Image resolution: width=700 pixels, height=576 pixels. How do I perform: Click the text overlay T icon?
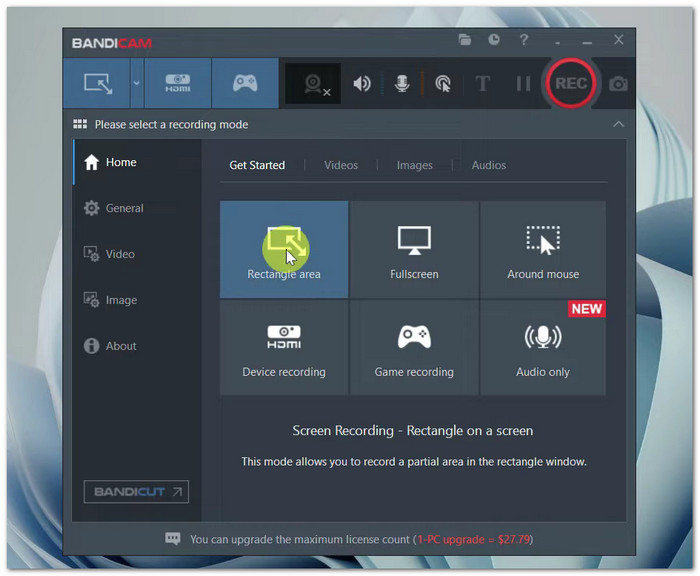(x=483, y=83)
